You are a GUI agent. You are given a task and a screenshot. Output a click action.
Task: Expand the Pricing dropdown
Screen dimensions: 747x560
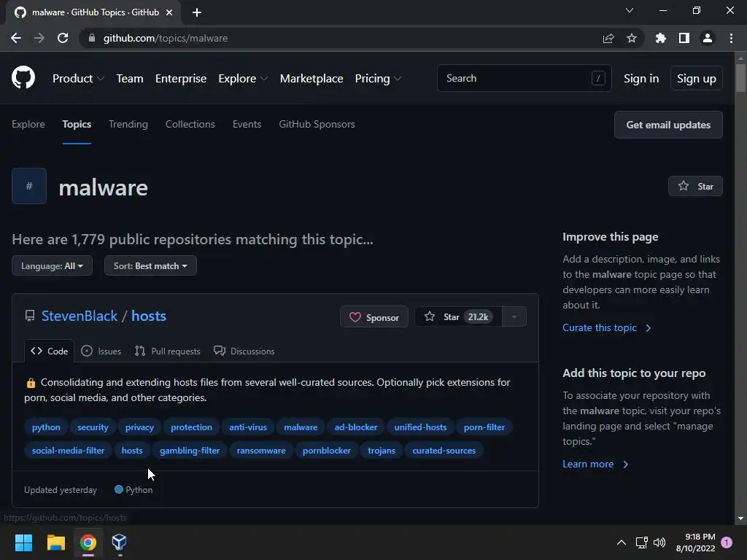coord(379,79)
